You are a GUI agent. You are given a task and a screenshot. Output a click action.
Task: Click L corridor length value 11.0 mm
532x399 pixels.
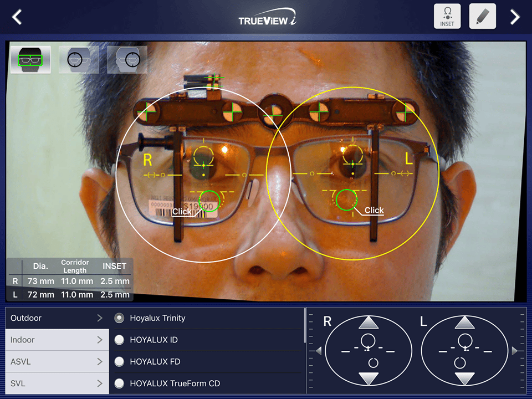click(77, 295)
